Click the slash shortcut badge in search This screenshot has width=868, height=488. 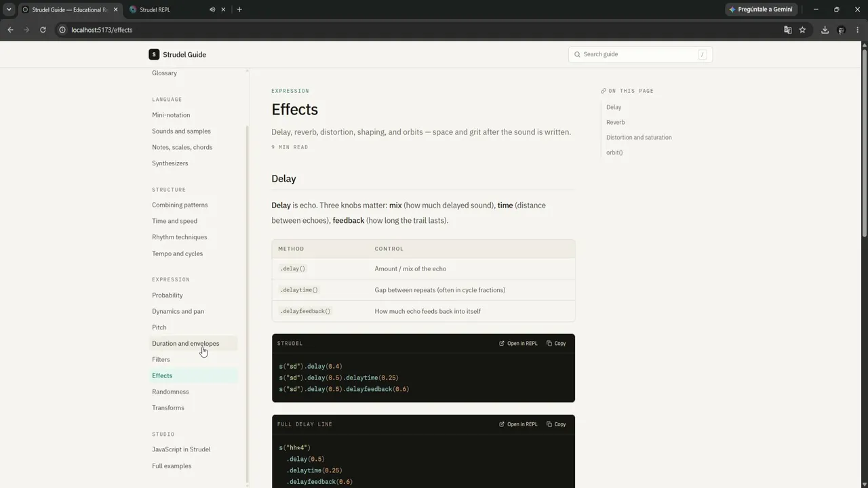[x=702, y=54]
